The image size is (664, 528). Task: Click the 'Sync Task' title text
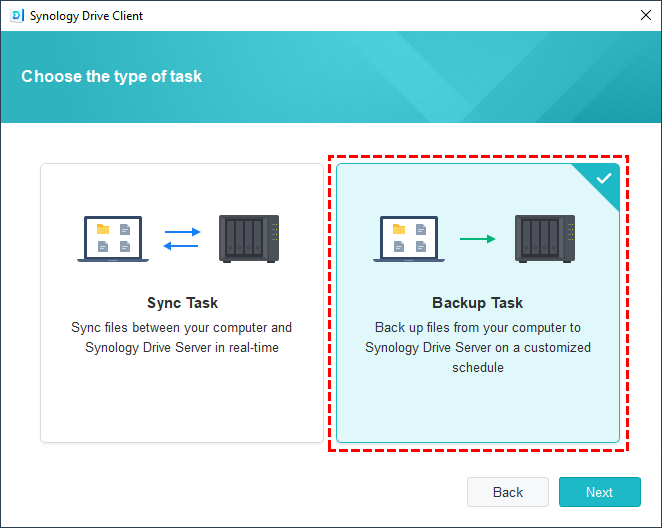[x=183, y=303]
